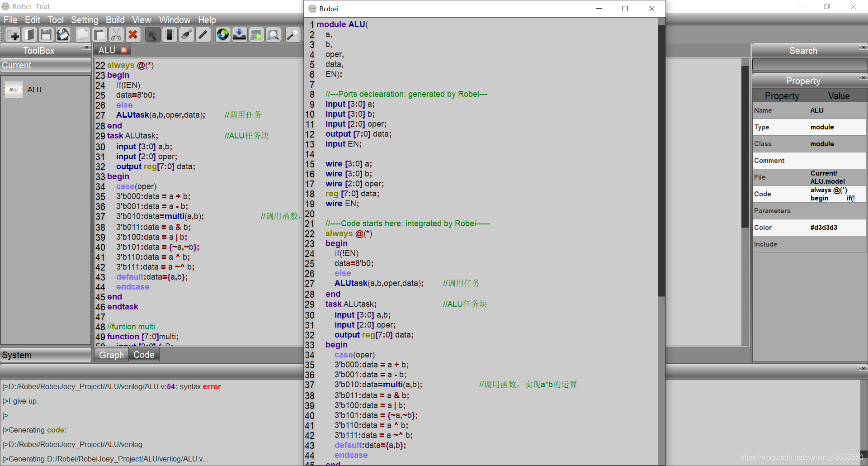Open the Build menu

[115, 19]
